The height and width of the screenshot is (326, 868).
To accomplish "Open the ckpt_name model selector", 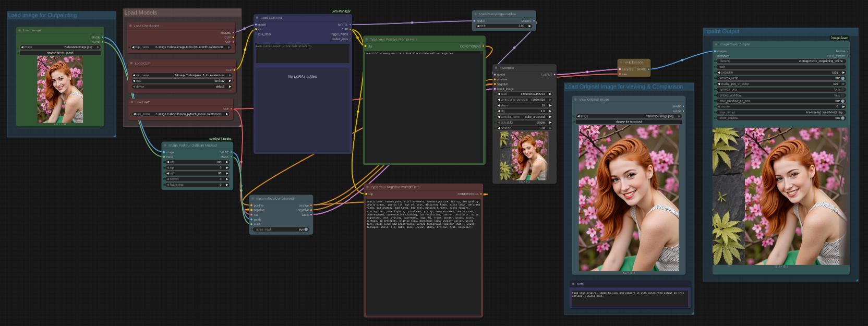I will pos(180,47).
